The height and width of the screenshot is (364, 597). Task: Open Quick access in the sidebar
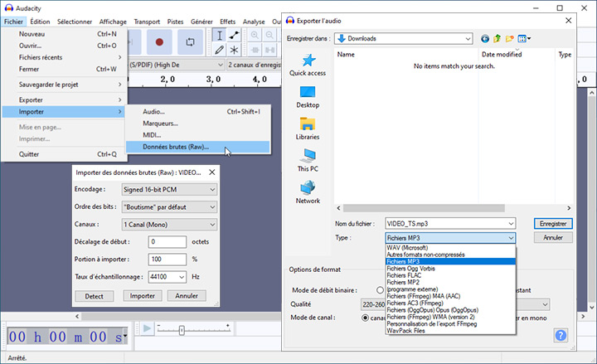coord(307,65)
